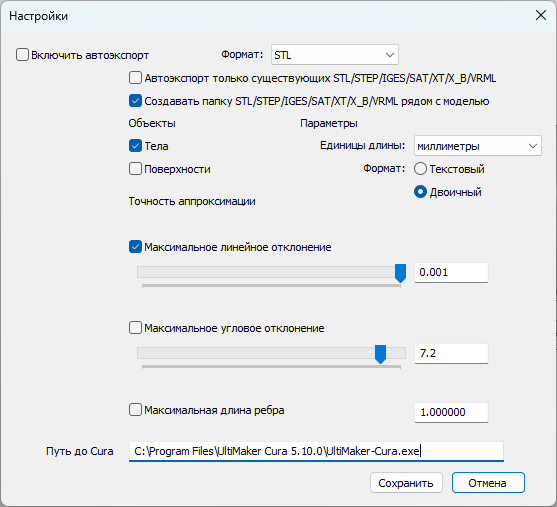
Task: Expand the Единицы длины dropdown
Action: pos(477,146)
